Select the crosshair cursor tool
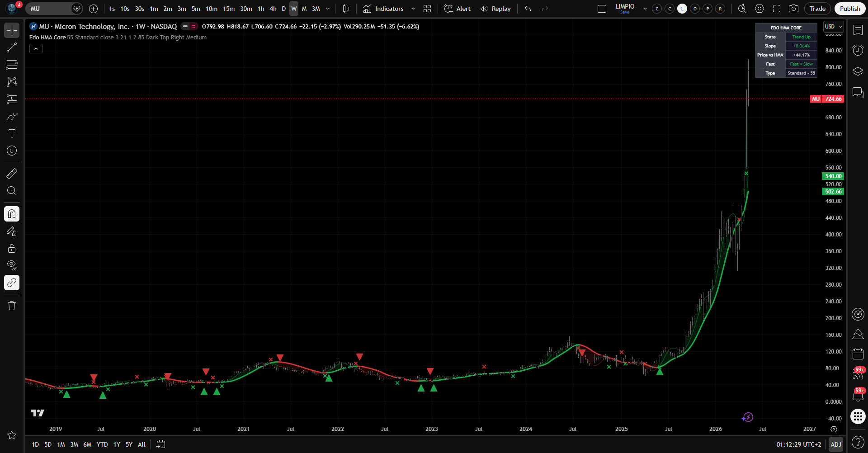 [x=12, y=30]
